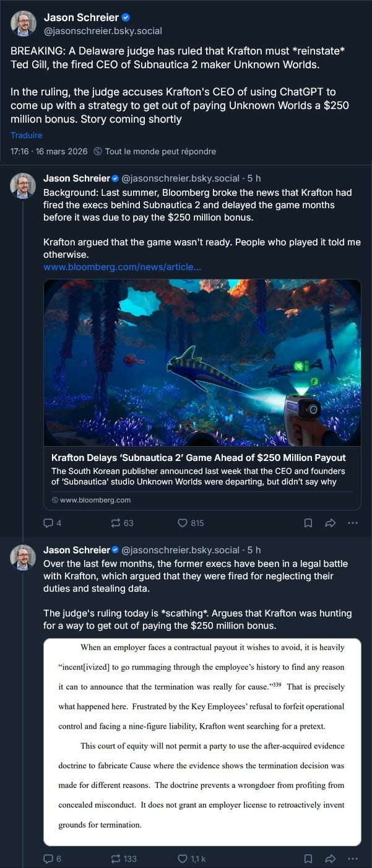Repost the post with 133 reposts

click(115, 859)
